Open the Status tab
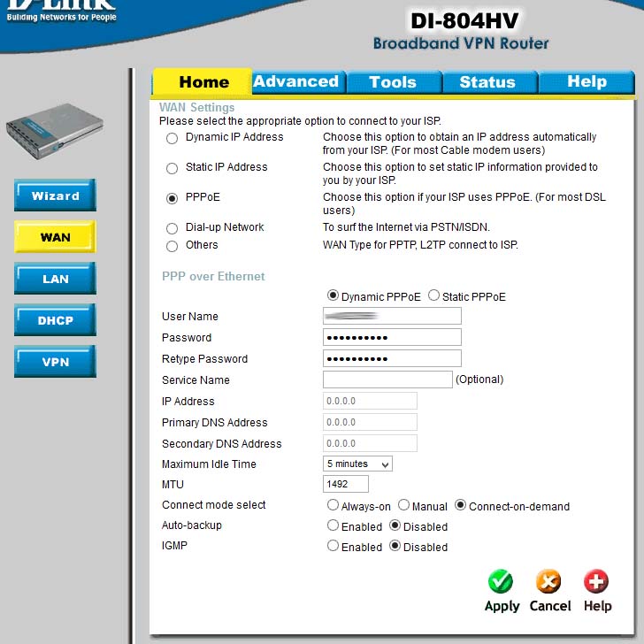This screenshot has width=644, height=644. [x=490, y=81]
